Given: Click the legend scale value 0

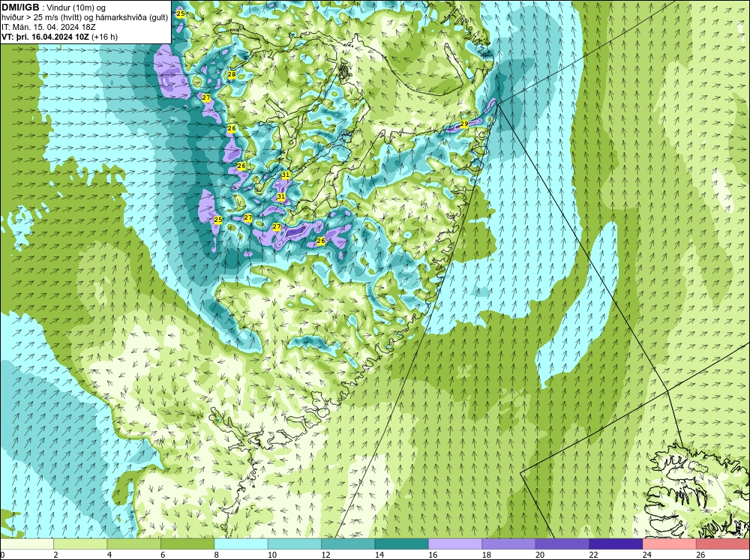Looking at the screenshot, I should coord(2,555).
